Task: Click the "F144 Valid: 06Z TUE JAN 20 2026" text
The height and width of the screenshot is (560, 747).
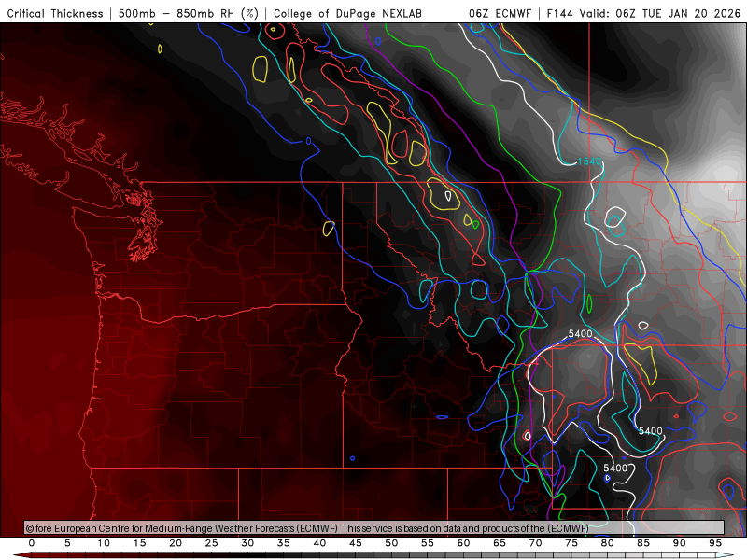Action: pos(643,14)
